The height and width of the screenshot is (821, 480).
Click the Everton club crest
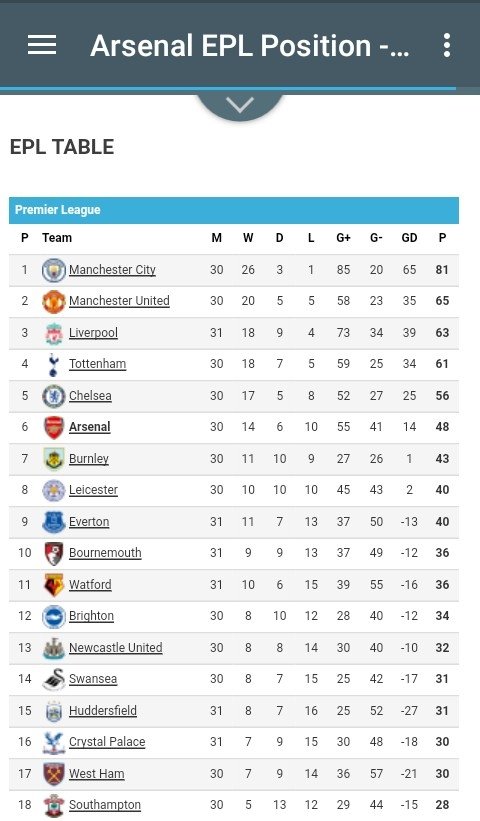pyautogui.click(x=53, y=522)
